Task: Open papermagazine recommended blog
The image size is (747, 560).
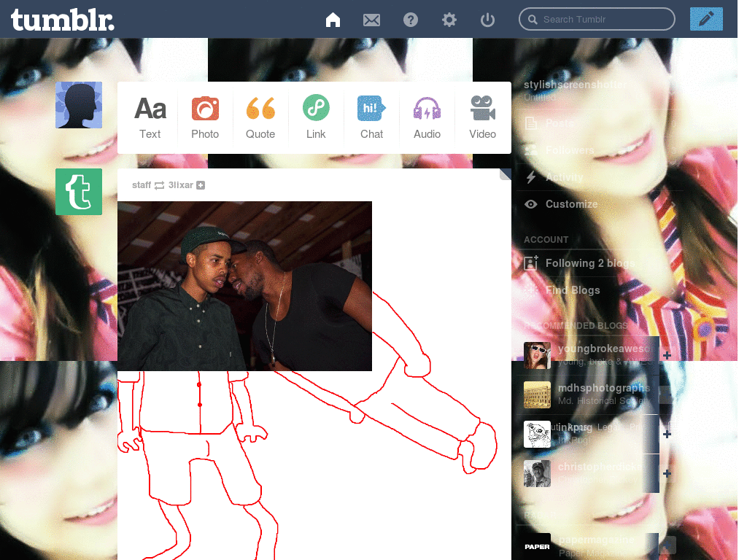Action: (x=596, y=540)
